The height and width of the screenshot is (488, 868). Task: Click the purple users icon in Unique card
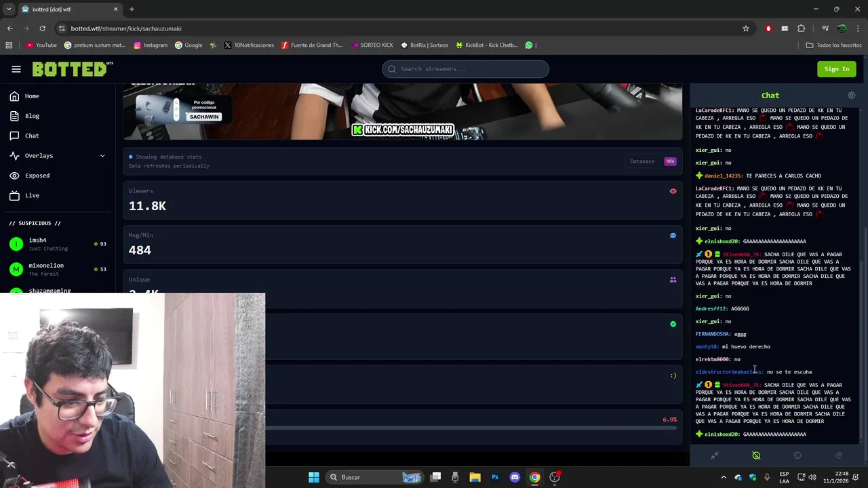coord(673,280)
